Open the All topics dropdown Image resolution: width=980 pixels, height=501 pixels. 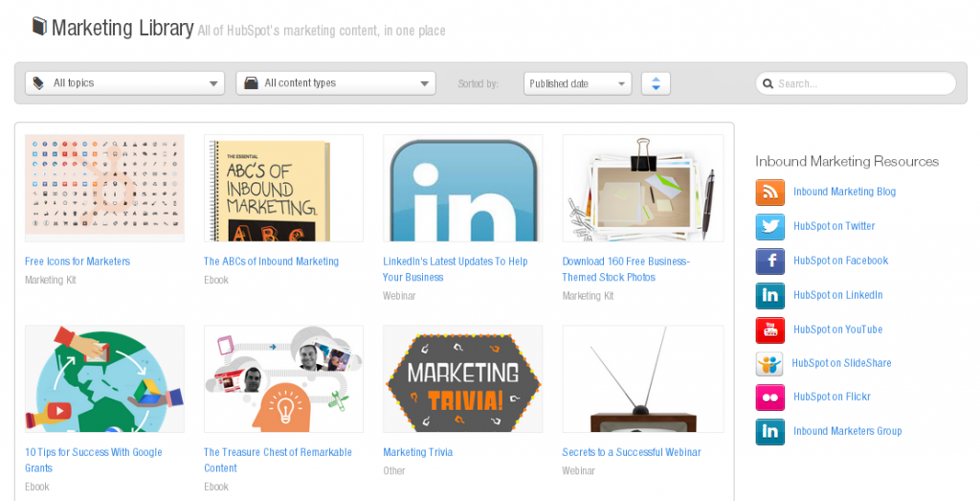tap(125, 83)
